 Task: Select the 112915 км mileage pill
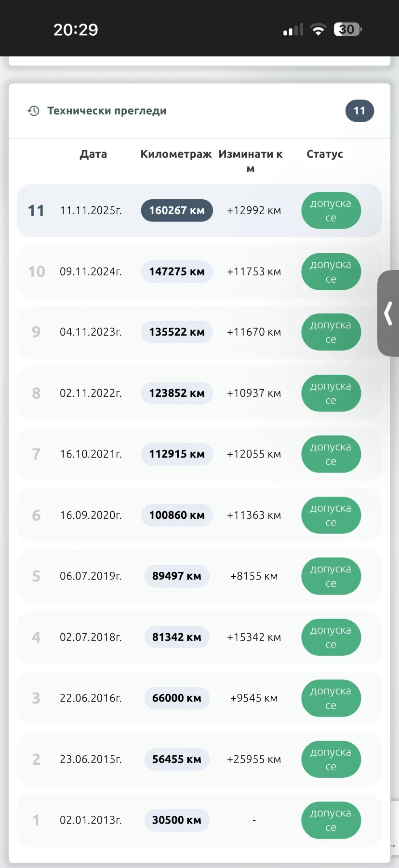(177, 454)
